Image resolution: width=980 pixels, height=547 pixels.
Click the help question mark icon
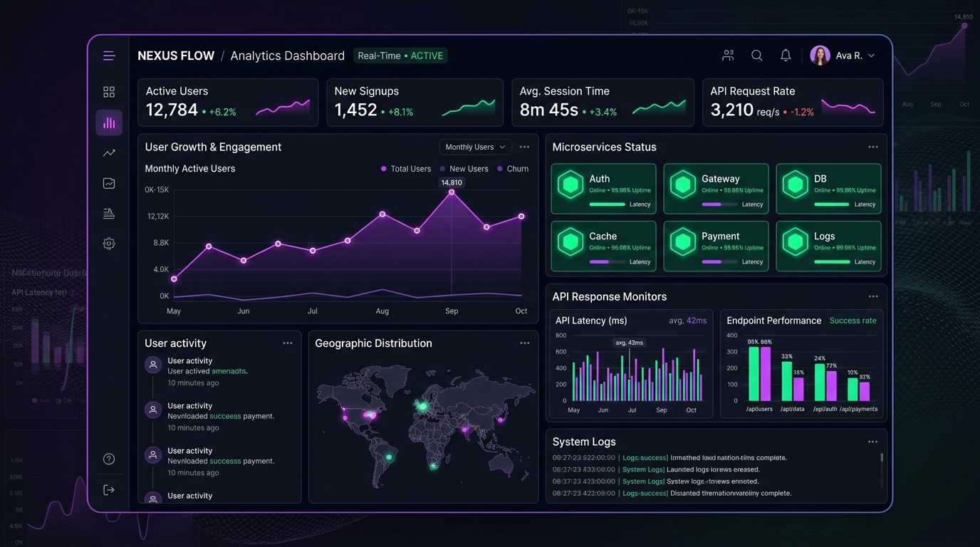click(x=109, y=459)
